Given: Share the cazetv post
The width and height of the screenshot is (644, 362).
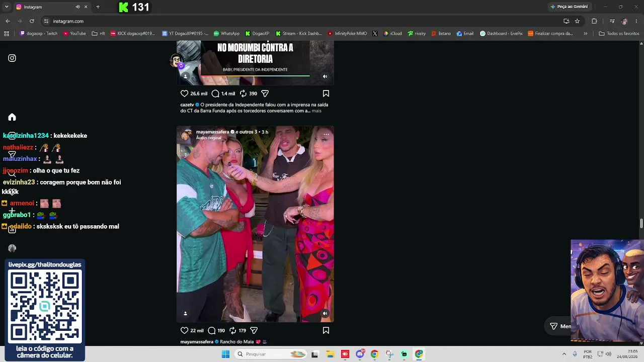Looking at the screenshot, I should click(265, 94).
